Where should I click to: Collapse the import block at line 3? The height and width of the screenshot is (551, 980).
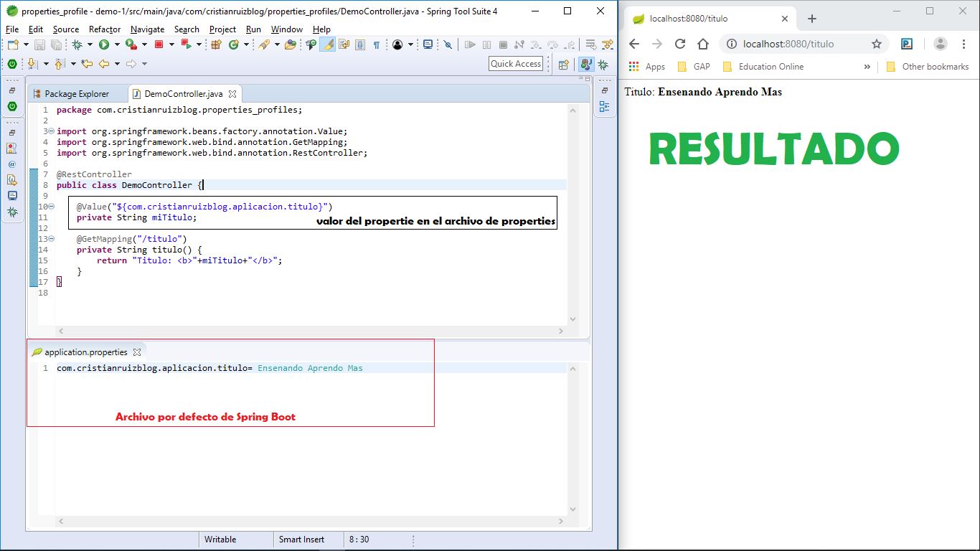click(50, 131)
